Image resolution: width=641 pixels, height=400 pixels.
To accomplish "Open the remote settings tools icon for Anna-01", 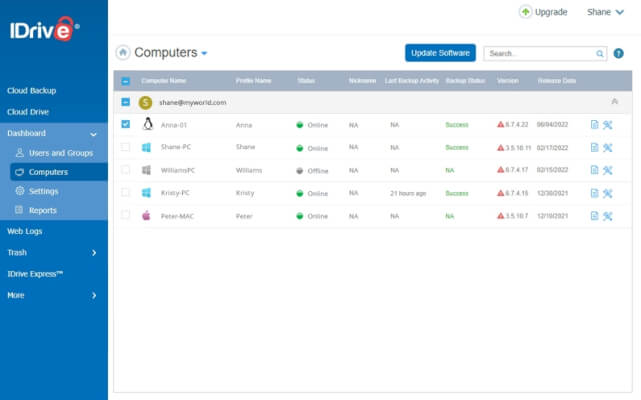I will [x=607, y=125].
